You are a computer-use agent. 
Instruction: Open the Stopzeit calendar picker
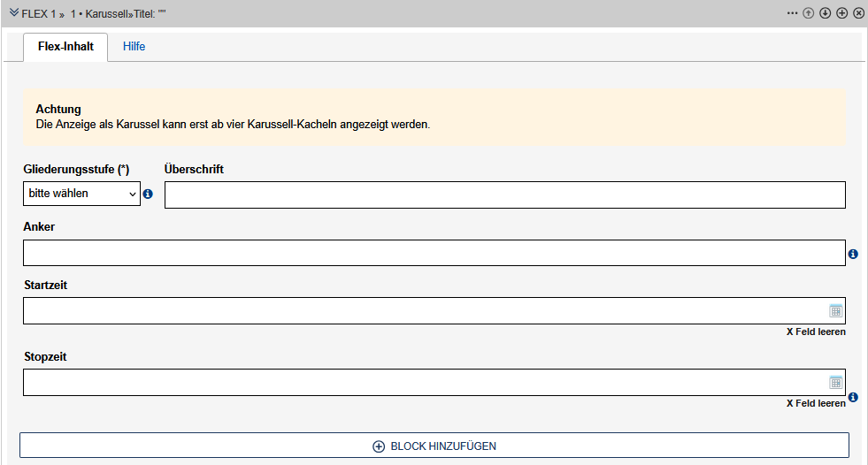[835, 382]
